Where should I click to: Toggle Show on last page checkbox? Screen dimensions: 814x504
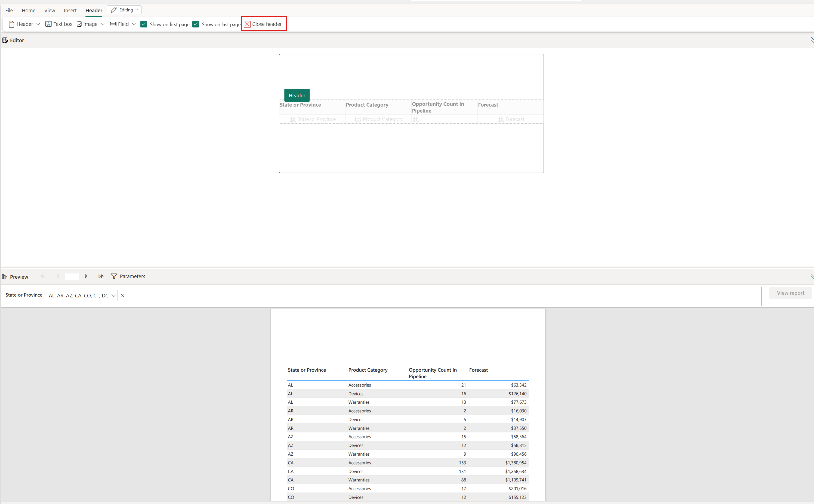point(196,24)
